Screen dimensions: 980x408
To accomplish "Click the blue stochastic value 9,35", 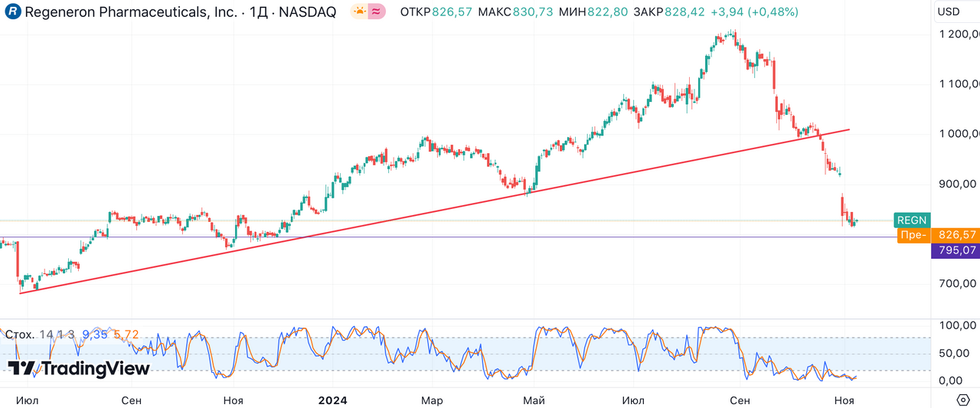I will coord(95,335).
